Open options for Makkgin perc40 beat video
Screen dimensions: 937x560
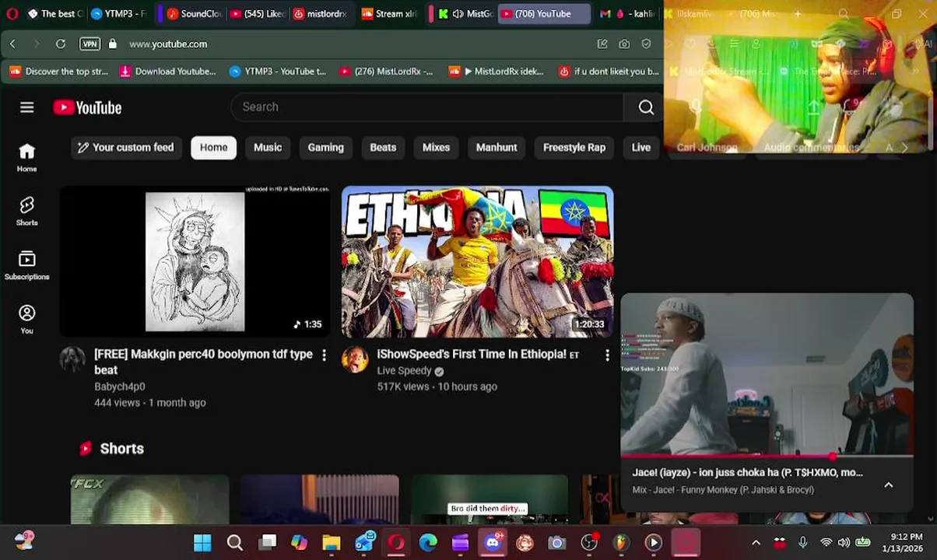(x=325, y=355)
